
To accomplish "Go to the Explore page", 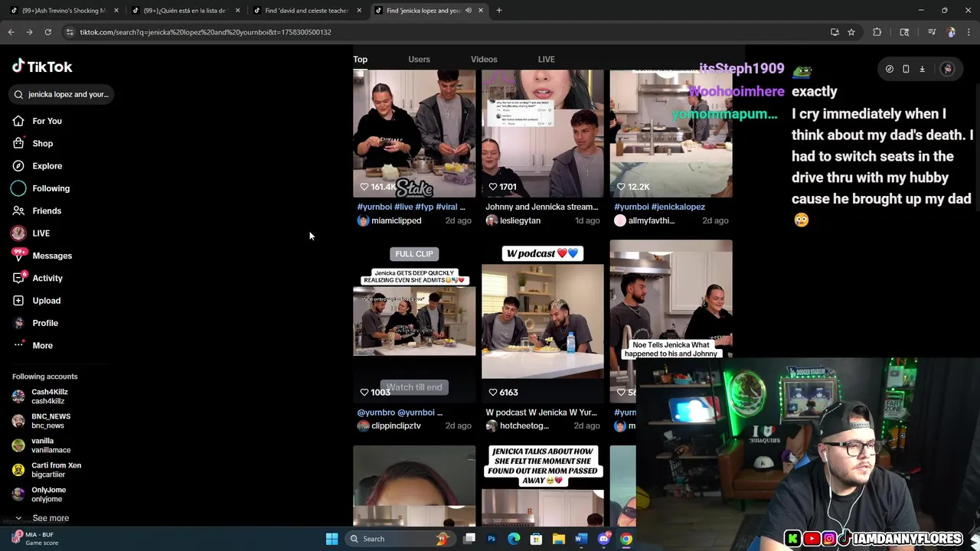I will point(37,166).
